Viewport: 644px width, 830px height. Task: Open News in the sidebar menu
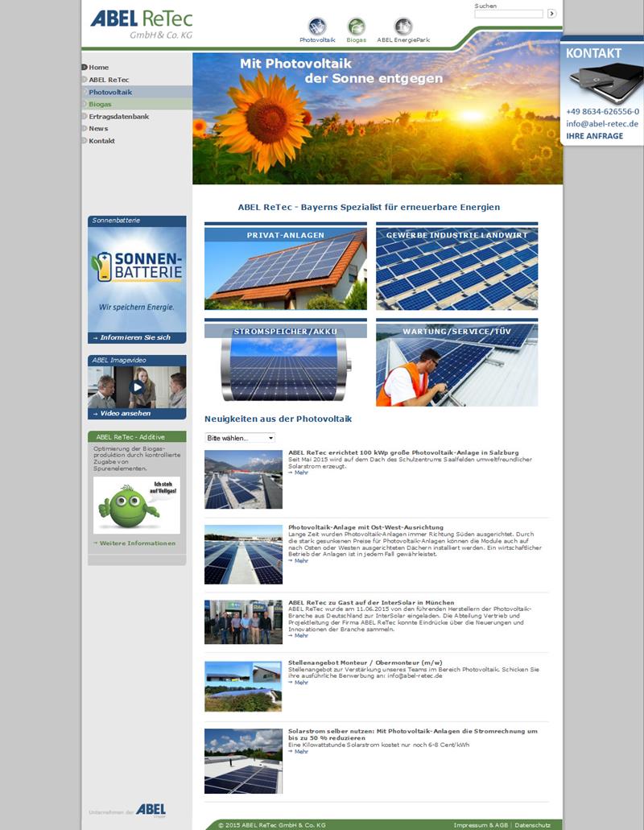[x=98, y=129]
